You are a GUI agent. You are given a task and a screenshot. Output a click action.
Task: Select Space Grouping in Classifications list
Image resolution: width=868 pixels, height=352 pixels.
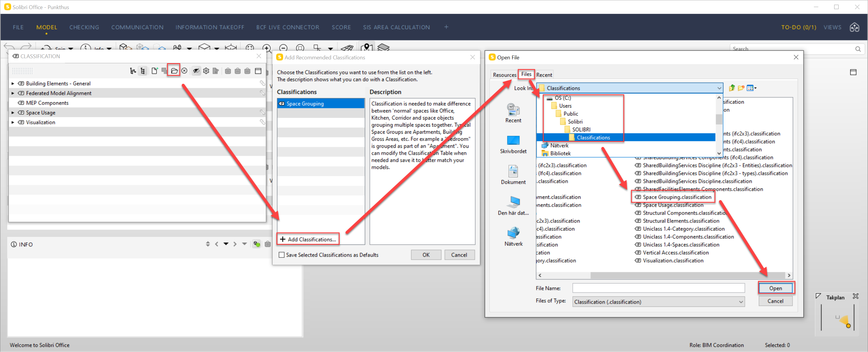[x=321, y=103]
